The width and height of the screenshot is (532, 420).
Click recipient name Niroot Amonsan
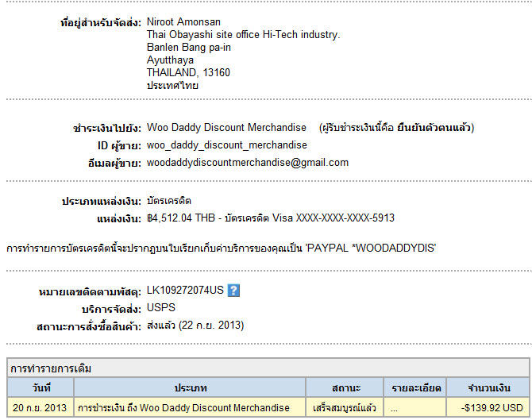click(x=183, y=22)
